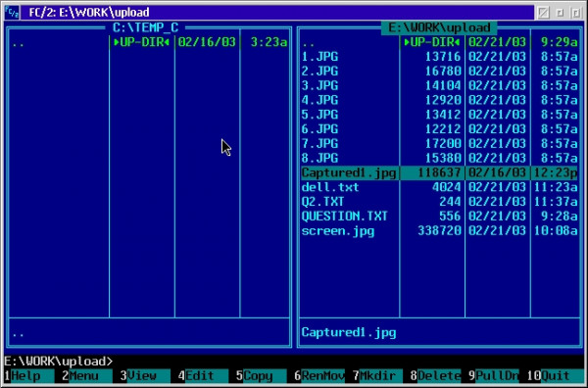
Task: Click the UP-DIR label in the left panel
Action: coord(142,42)
